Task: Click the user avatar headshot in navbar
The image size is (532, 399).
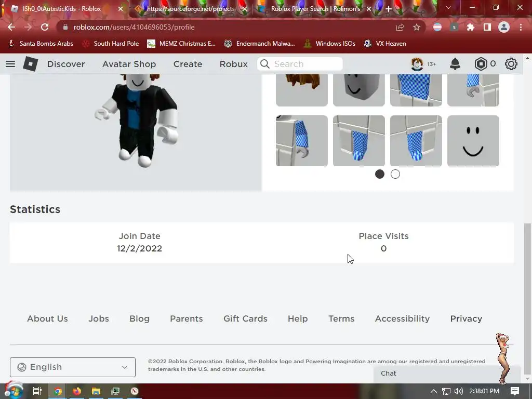Action: click(x=417, y=64)
